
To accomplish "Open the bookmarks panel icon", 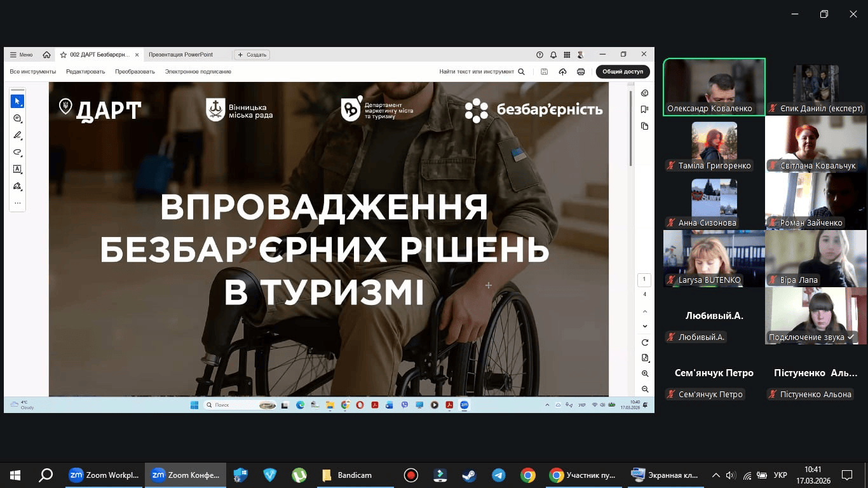I will coord(645,109).
